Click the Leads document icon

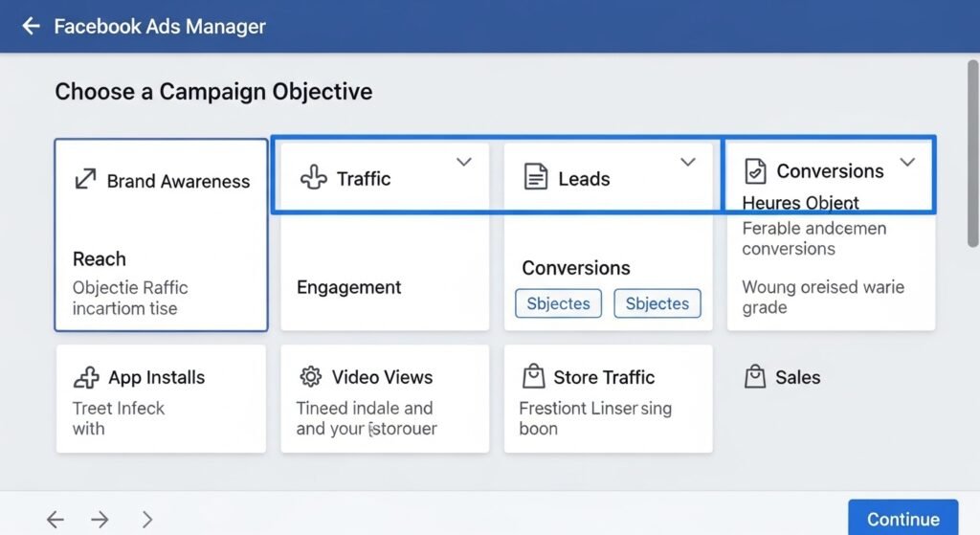coord(536,177)
